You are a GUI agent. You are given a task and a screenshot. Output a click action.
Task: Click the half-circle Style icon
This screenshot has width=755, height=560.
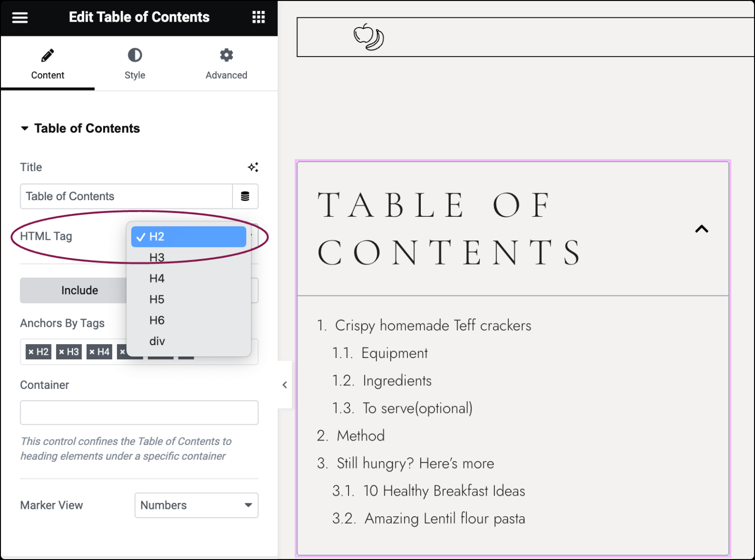[x=135, y=55]
